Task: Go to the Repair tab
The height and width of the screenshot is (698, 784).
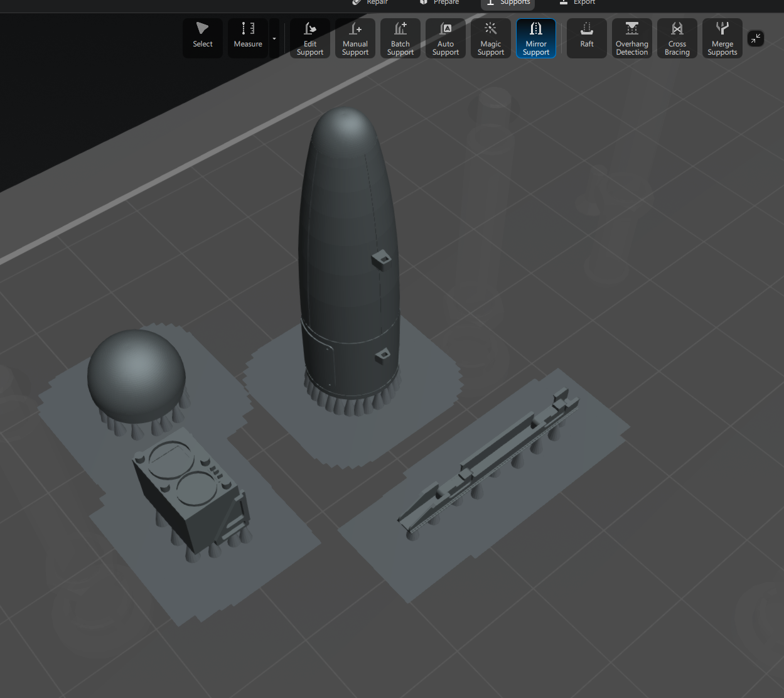Action: click(x=371, y=3)
